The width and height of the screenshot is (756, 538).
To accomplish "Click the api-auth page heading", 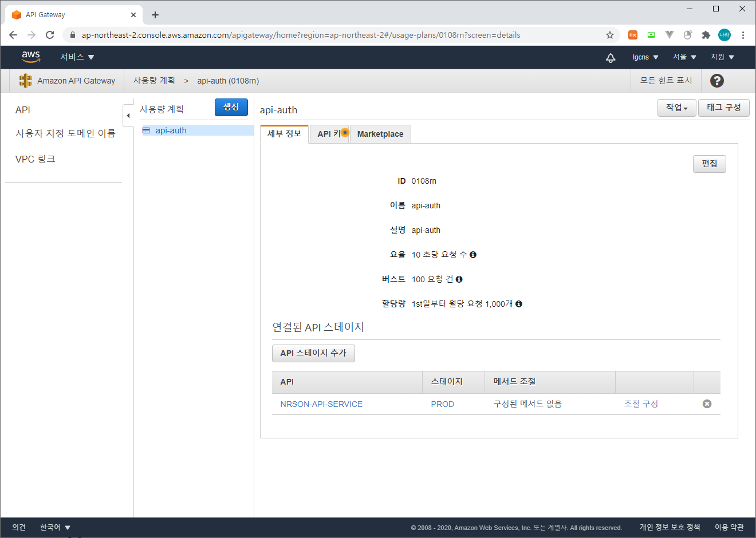I will (279, 110).
